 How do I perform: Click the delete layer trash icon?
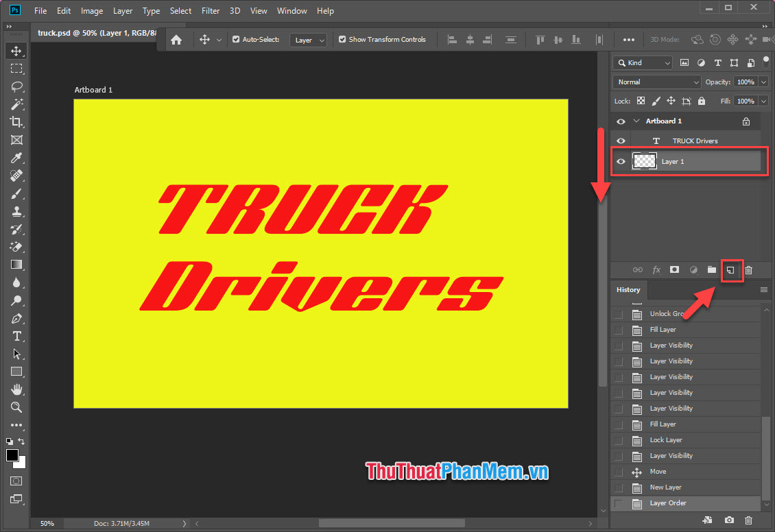pos(748,269)
